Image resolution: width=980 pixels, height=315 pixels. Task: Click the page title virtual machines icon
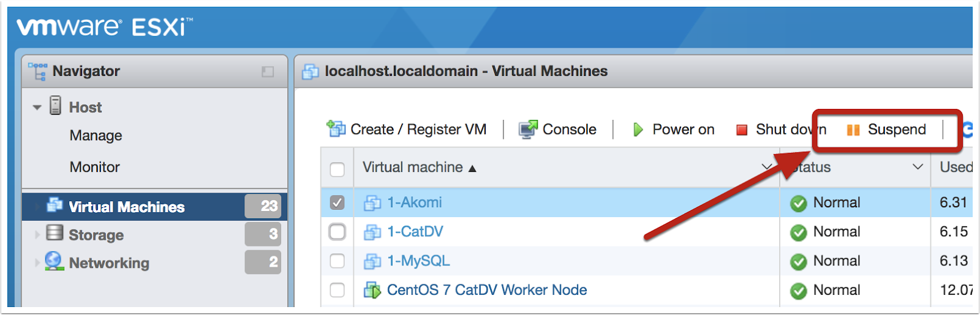pyautogui.click(x=311, y=72)
